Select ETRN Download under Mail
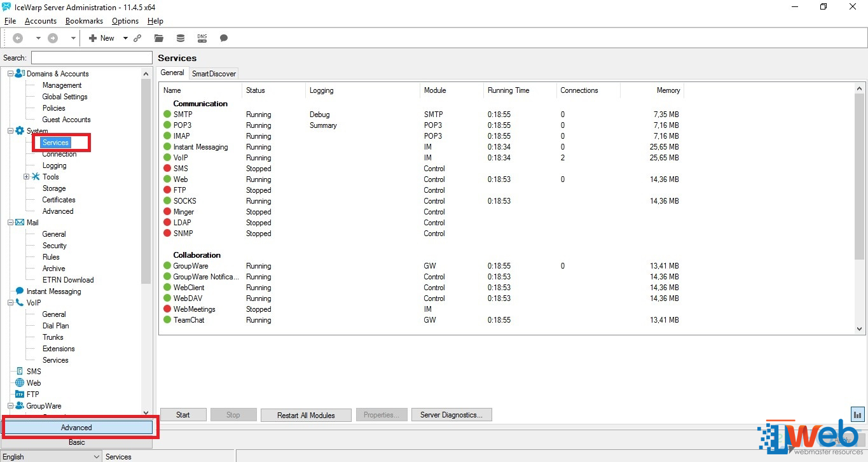 pyautogui.click(x=68, y=280)
